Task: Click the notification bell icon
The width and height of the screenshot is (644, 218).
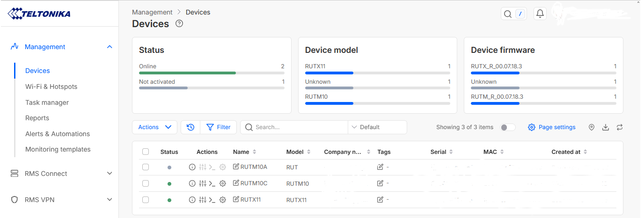Action: click(540, 14)
